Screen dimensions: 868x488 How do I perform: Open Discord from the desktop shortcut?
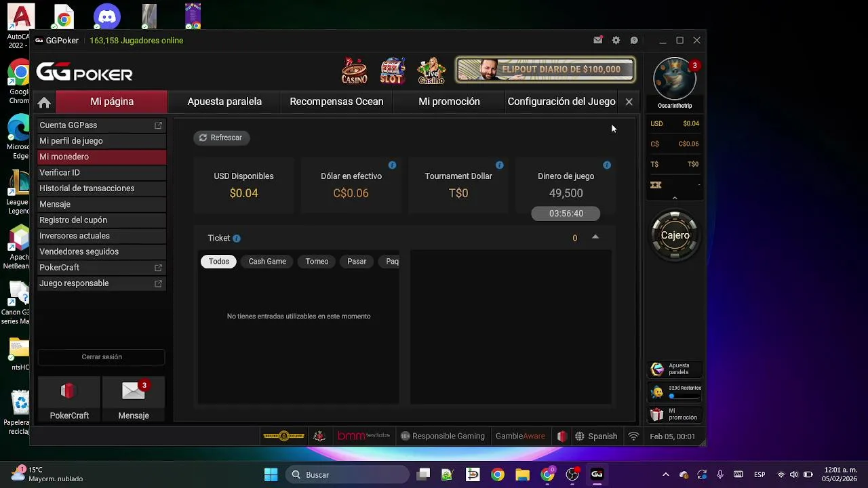click(107, 16)
